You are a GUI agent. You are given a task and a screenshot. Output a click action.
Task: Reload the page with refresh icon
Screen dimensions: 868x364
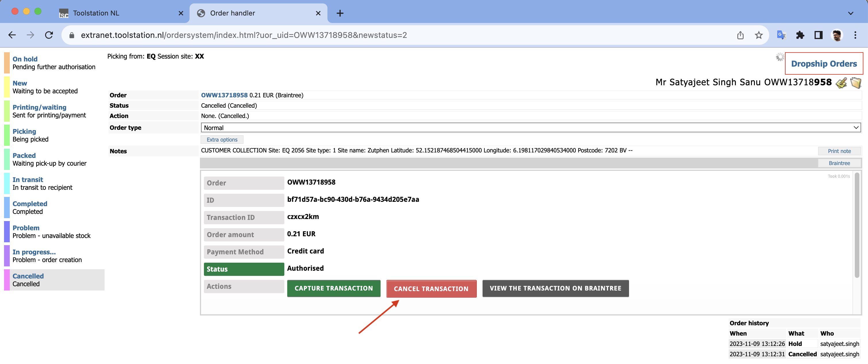[x=49, y=35]
